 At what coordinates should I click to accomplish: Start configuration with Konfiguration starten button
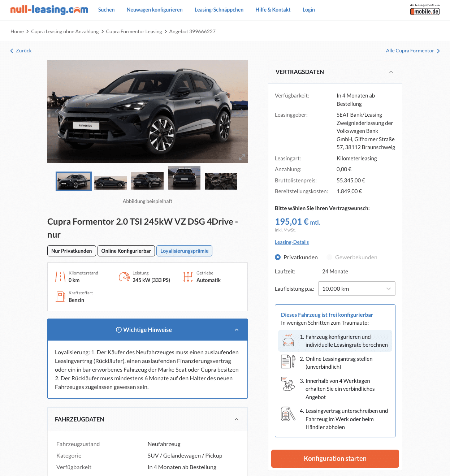click(x=335, y=459)
